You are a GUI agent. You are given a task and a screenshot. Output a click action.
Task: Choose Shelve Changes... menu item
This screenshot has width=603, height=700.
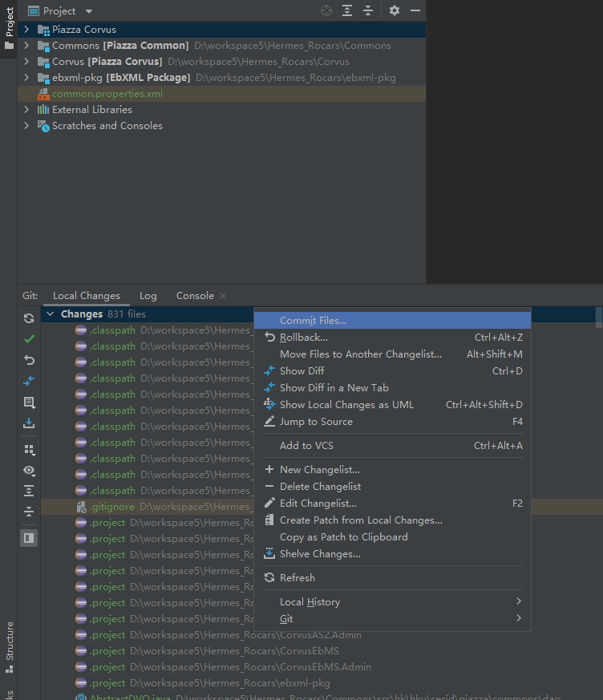click(x=392, y=554)
